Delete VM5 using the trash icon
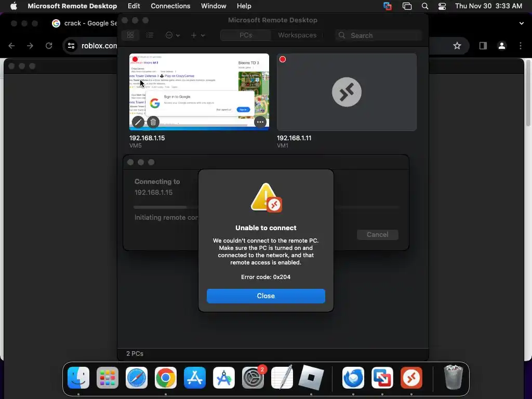This screenshot has height=399, width=532. (x=153, y=122)
